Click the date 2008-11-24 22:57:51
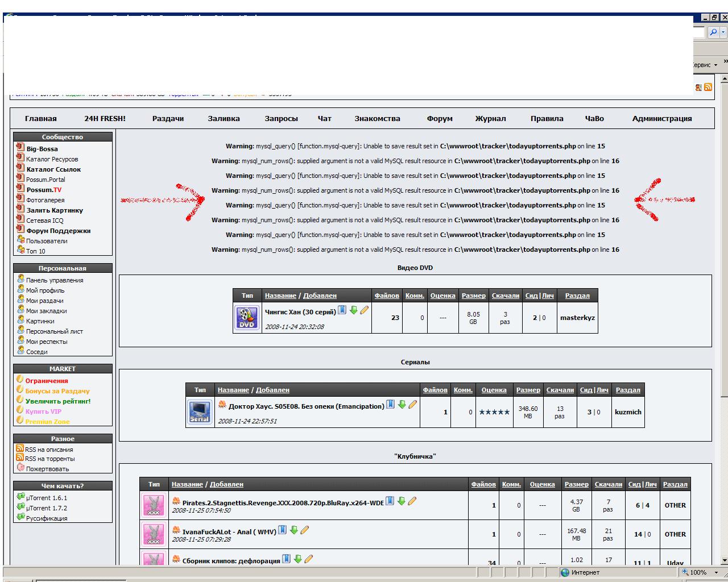The height and width of the screenshot is (582, 728). [x=247, y=421]
